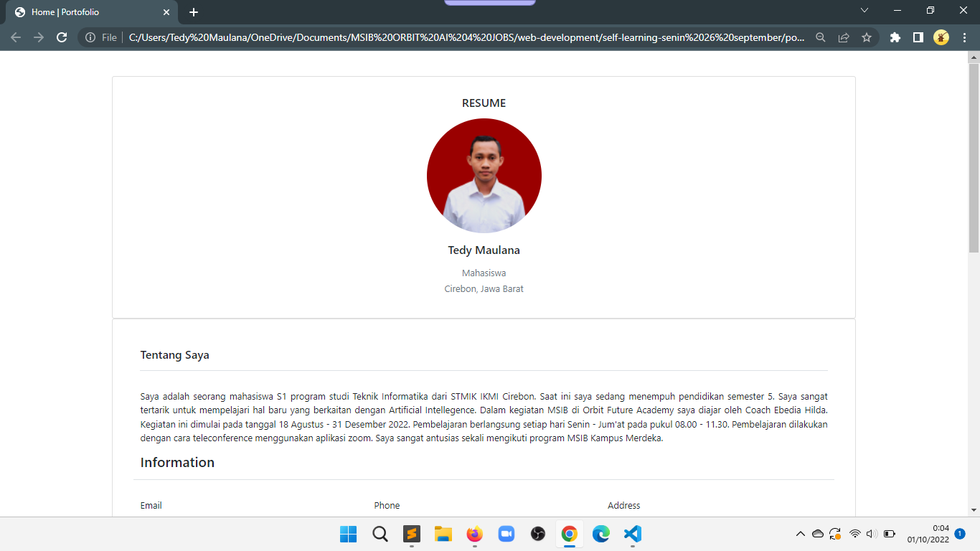This screenshot has width=980, height=551.
Task: Click the address bar URL field
Action: [466, 37]
